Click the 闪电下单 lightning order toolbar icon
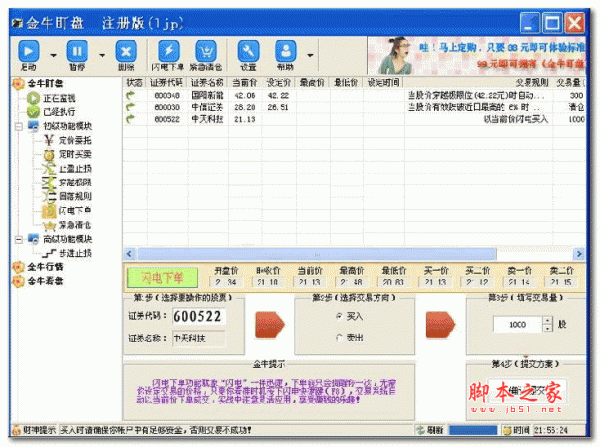This screenshot has width=600, height=447. tap(168, 51)
